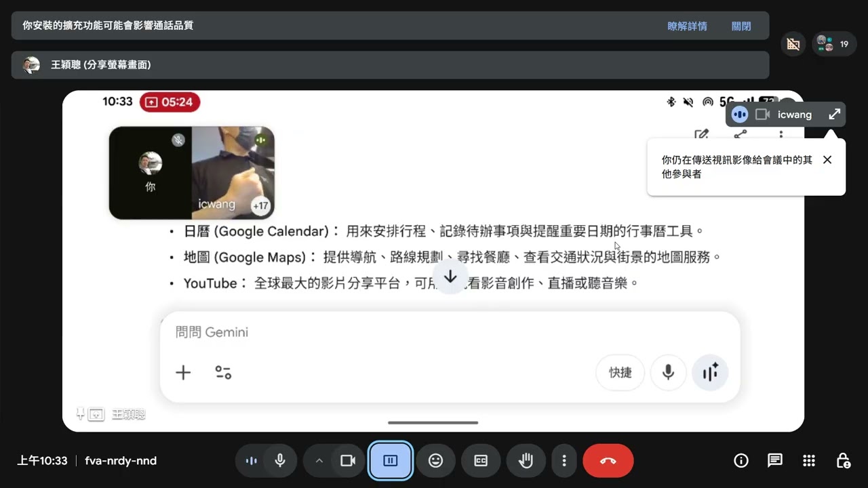868x488 pixels.
Task: Tap the Gemini microphone voice input button
Action: (669, 372)
